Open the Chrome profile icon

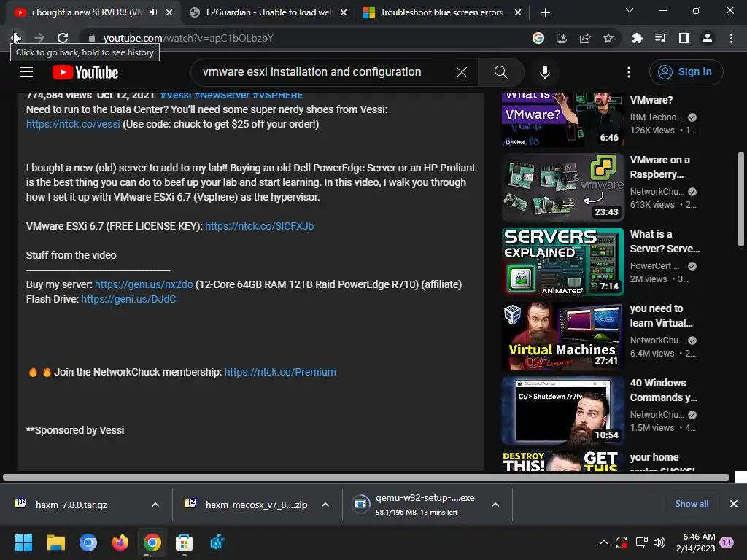tap(708, 38)
